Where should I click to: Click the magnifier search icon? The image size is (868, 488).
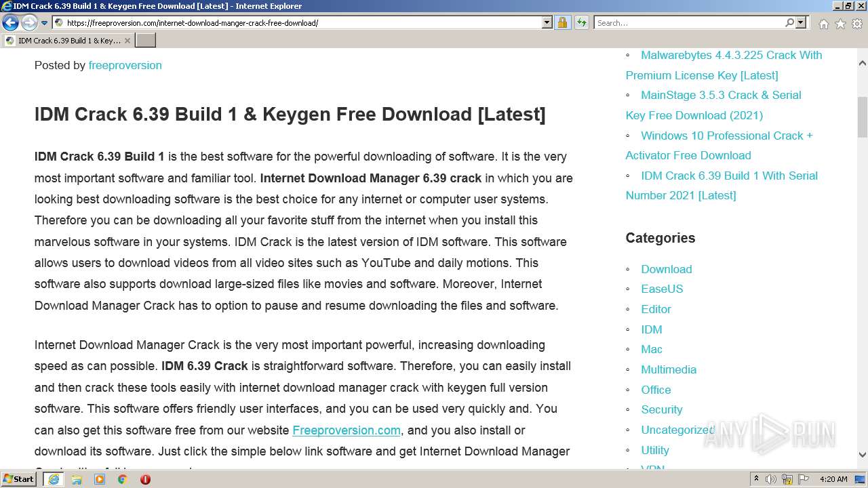coord(789,23)
